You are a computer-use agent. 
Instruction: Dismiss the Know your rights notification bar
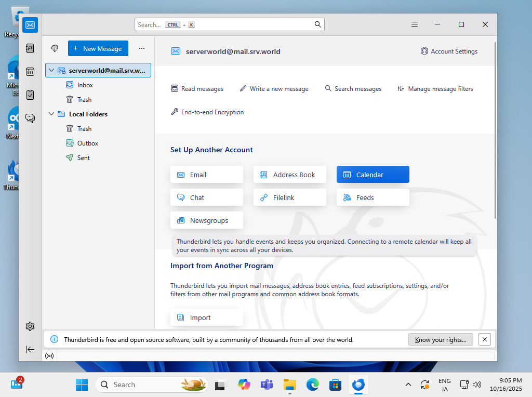tap(484, 339)
